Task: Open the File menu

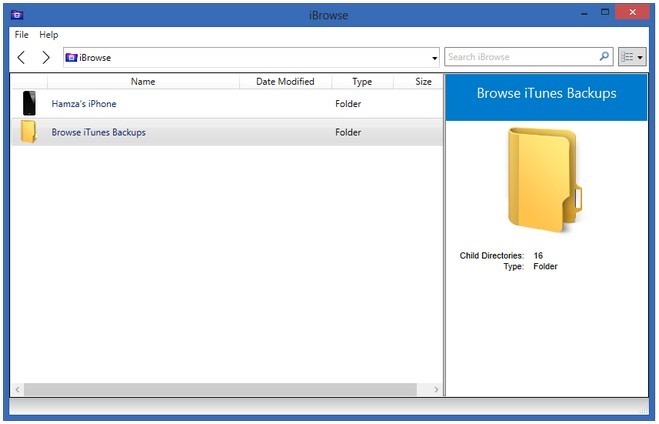Action: (21, 34)
